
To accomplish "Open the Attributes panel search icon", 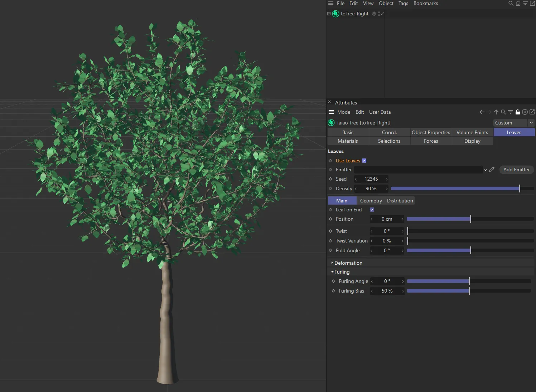I will [503, 112].
